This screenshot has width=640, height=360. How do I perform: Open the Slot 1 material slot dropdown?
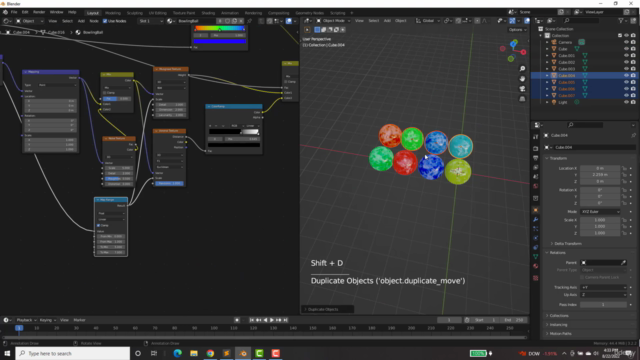tap(150, 21)
